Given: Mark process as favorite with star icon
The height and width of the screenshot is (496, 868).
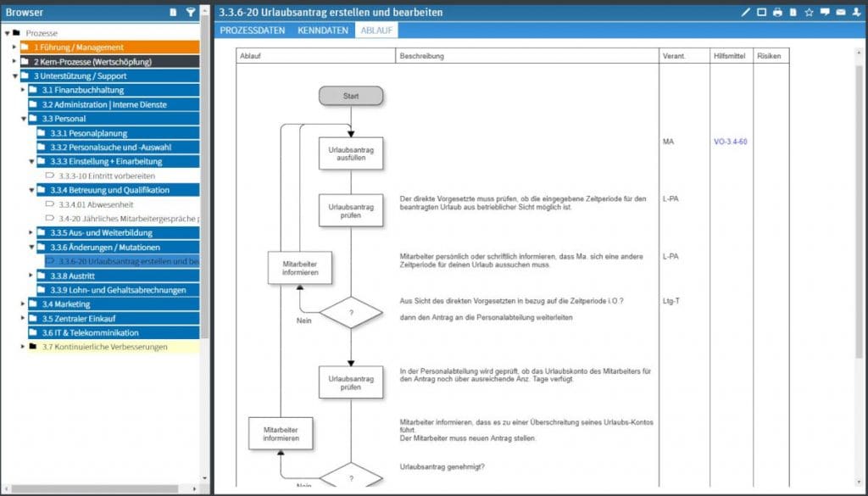Looking at the screenshot, I should coord(809,12).
